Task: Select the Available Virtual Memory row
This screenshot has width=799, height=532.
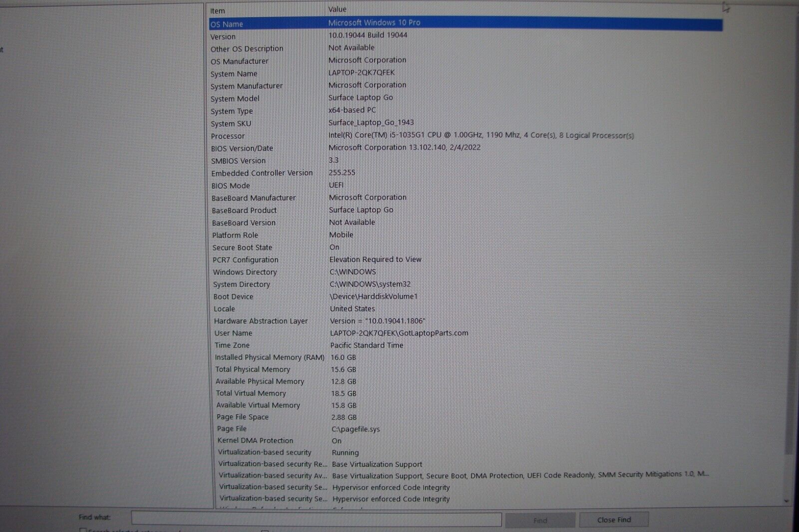Action: (465, 405)
